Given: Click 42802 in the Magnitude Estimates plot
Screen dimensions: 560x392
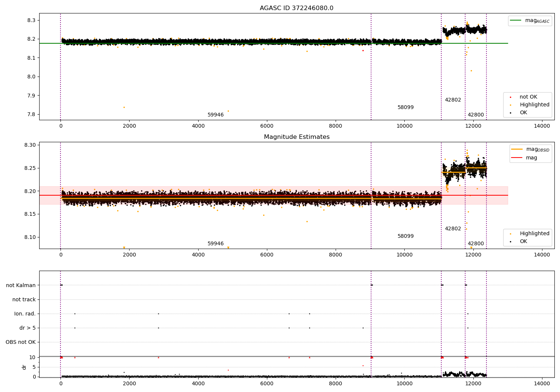Looking at the screenshot, I should 453,228.
